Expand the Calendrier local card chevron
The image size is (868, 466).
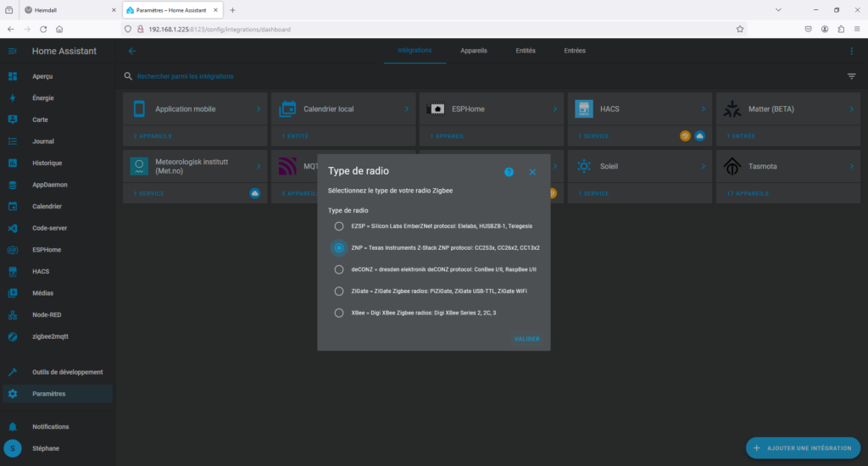coord(407,109)
